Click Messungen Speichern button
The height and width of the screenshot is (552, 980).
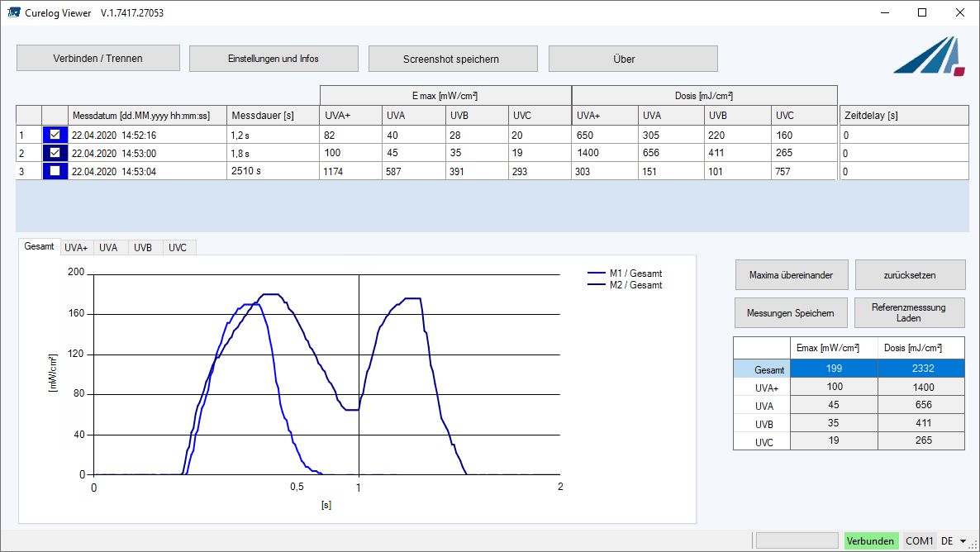click(x=791, y=313)
